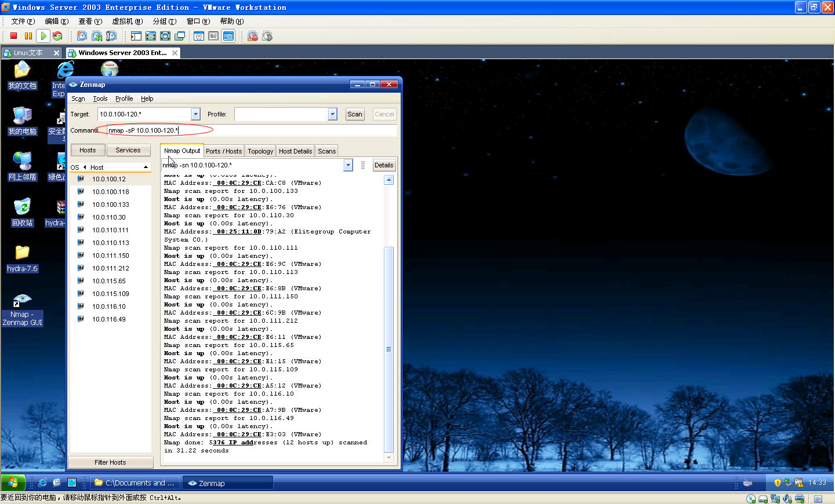This screenshot has width=835, height=504.
Task: Click the security shield tray icon
Action: pos(778,483)
